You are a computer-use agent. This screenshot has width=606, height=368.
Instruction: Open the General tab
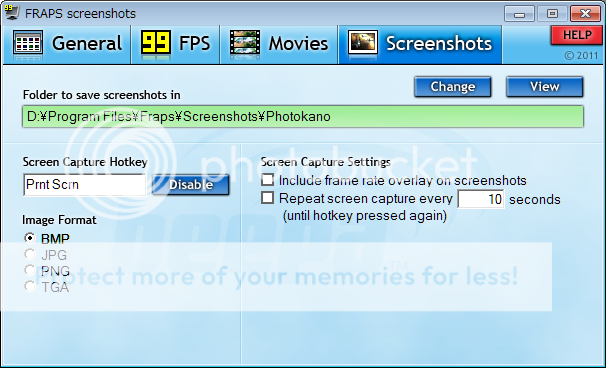67,44
